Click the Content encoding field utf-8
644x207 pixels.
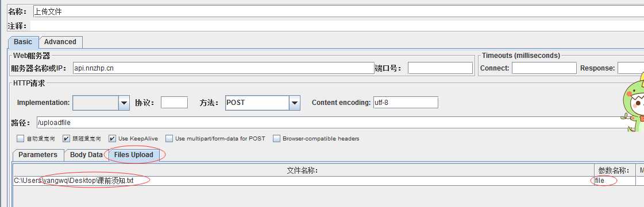coord(406,103)
